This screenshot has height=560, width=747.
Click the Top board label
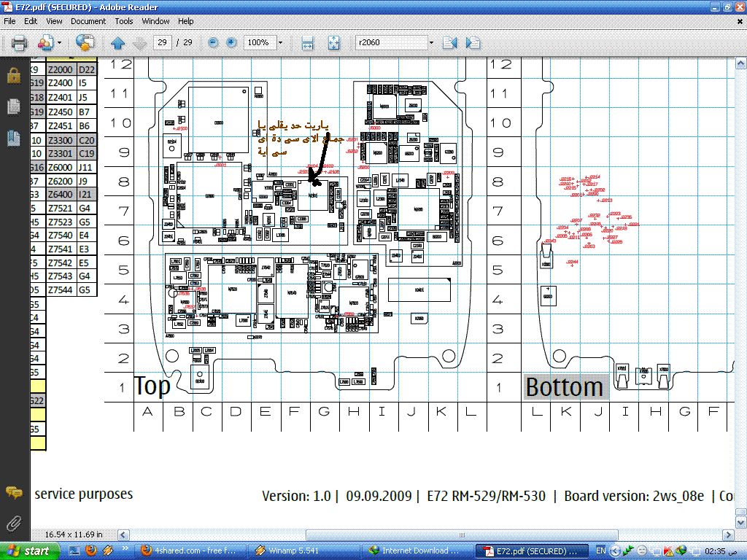[x=152, y=386]
